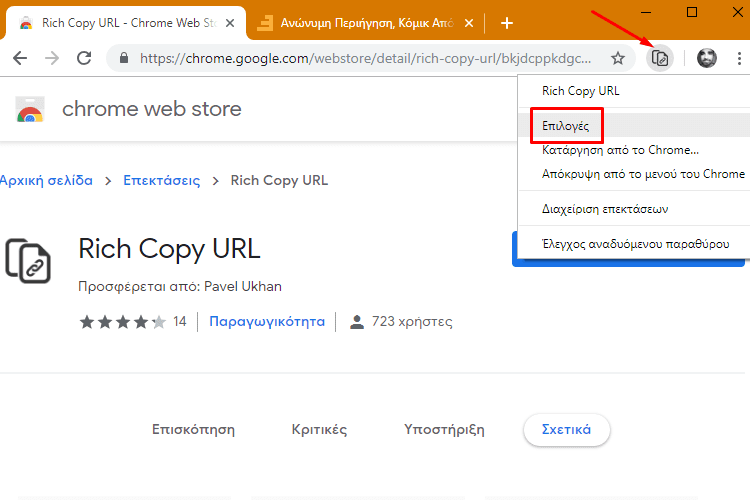Viewport: 750px width, 500px height.
Task: Go back using the browser back arrow
Action: pos(20,58)
